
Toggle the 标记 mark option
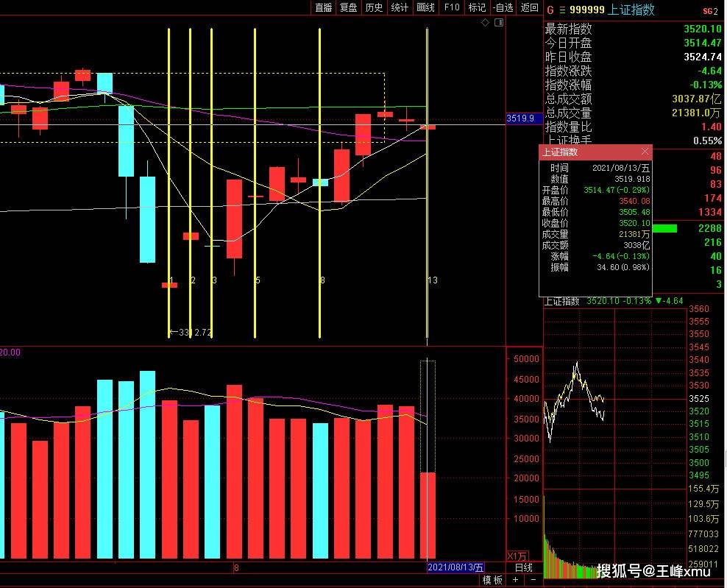[477, 7]
